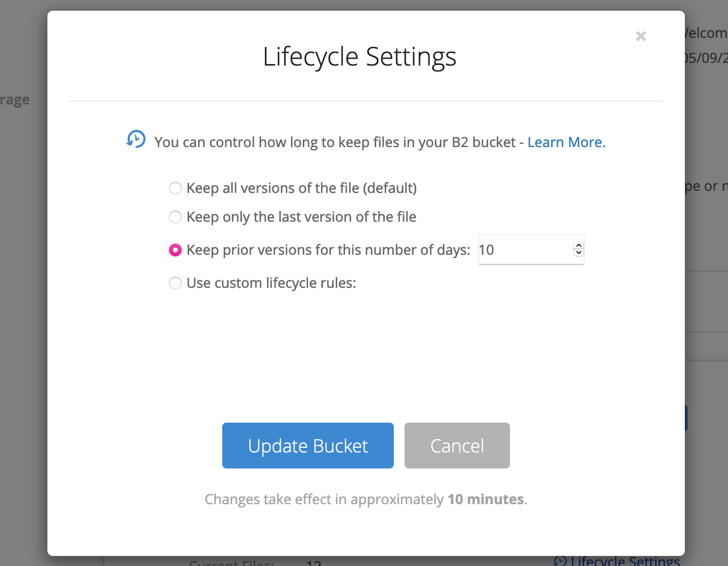Select Keep all versions of the file (default)
Viewport: 728px width, 566px height.
175,188
